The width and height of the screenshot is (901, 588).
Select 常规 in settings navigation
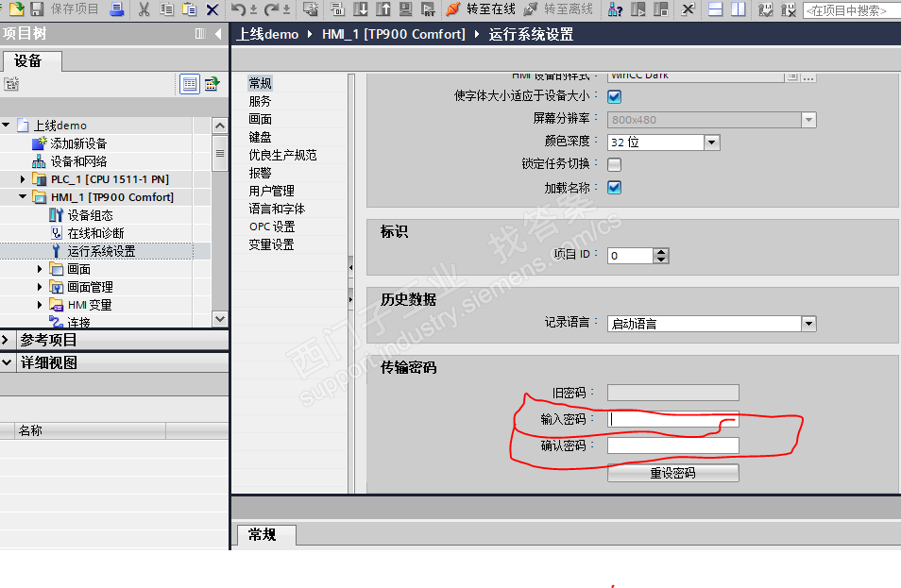click(261, 83)
